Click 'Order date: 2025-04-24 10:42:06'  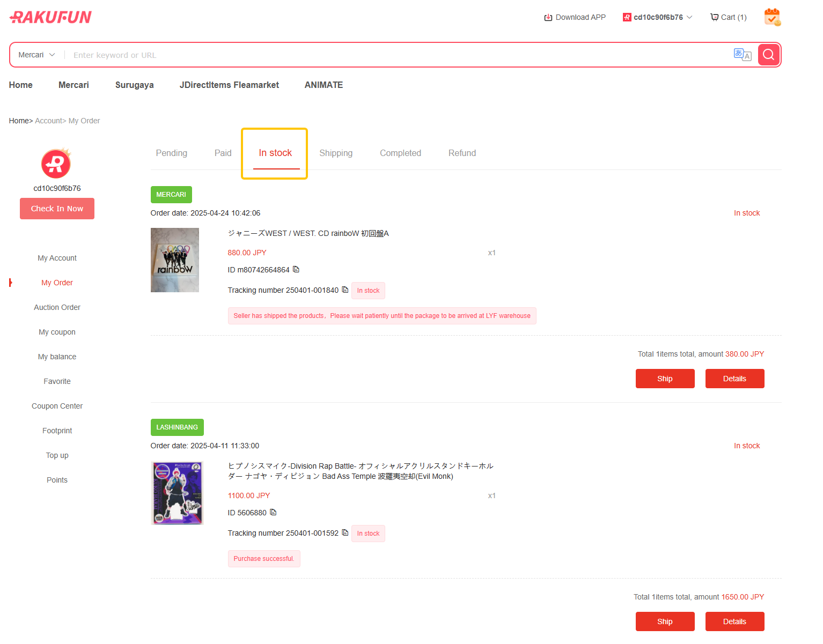(205, 213)
